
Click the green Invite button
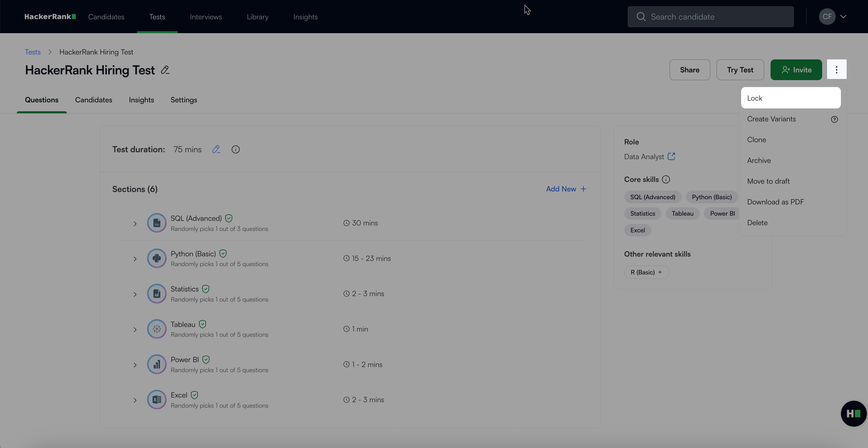(796, 70)
